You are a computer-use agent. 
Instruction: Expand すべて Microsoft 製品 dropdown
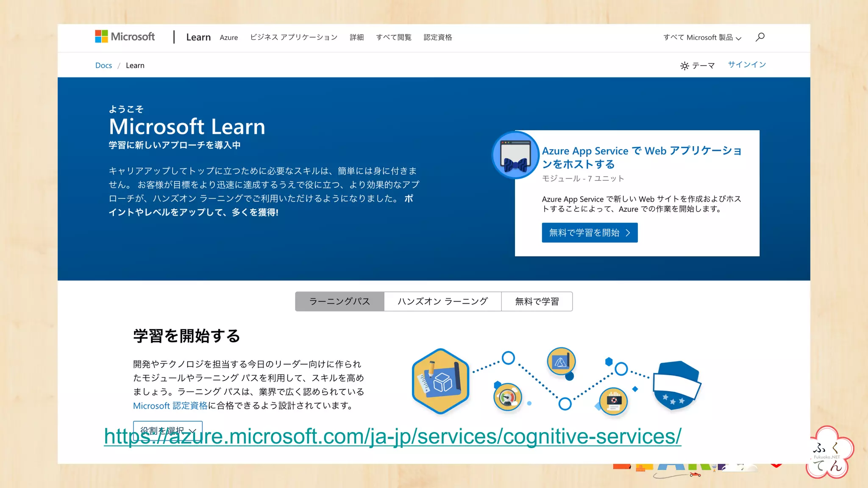coord(702,37)
